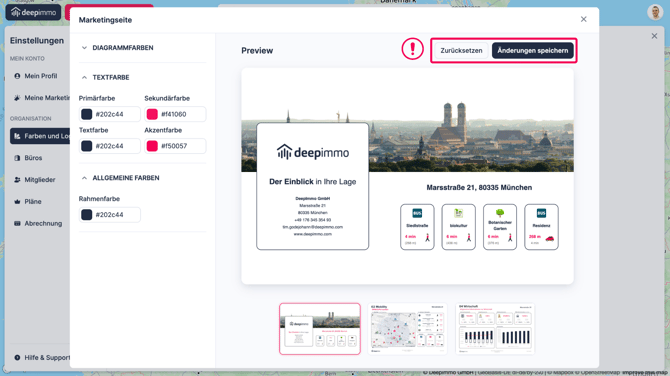Click the Siedlstraße bus stop card
The height and width of the screenshot is (376, 670).
click(417, 227)
